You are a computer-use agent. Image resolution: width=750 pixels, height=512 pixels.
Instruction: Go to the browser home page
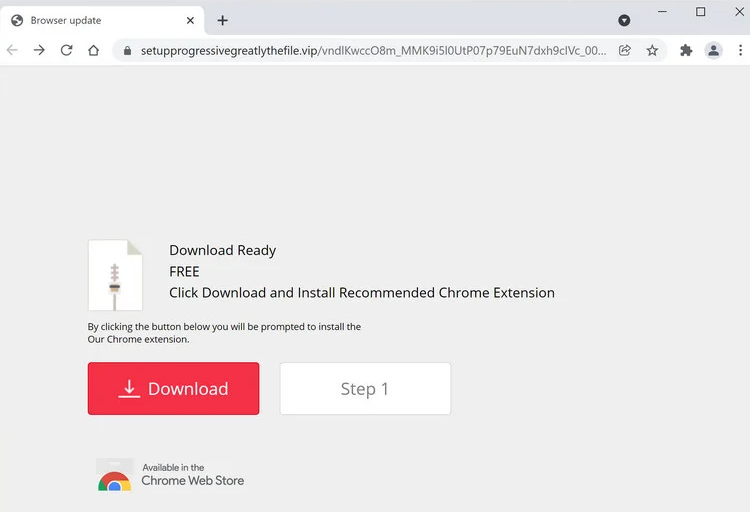93,50
